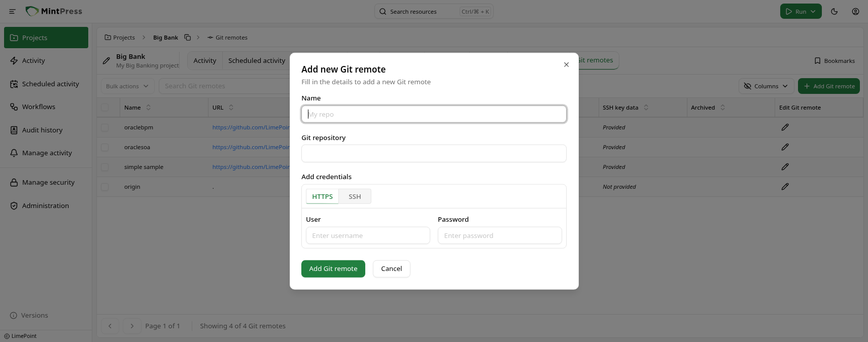This screenshot has width=868, height=342.
Task: Go to Projects breadcrumb
Action: pos(120,38)
